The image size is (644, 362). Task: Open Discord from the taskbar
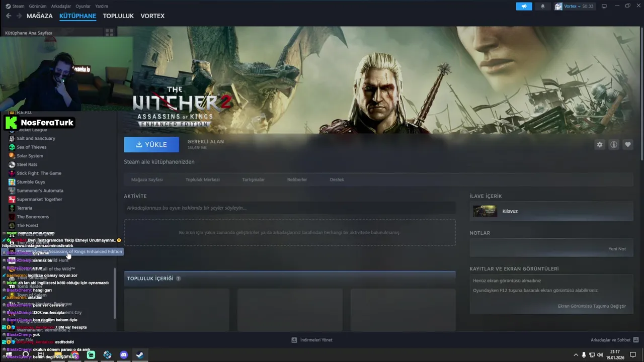[124, 355]
